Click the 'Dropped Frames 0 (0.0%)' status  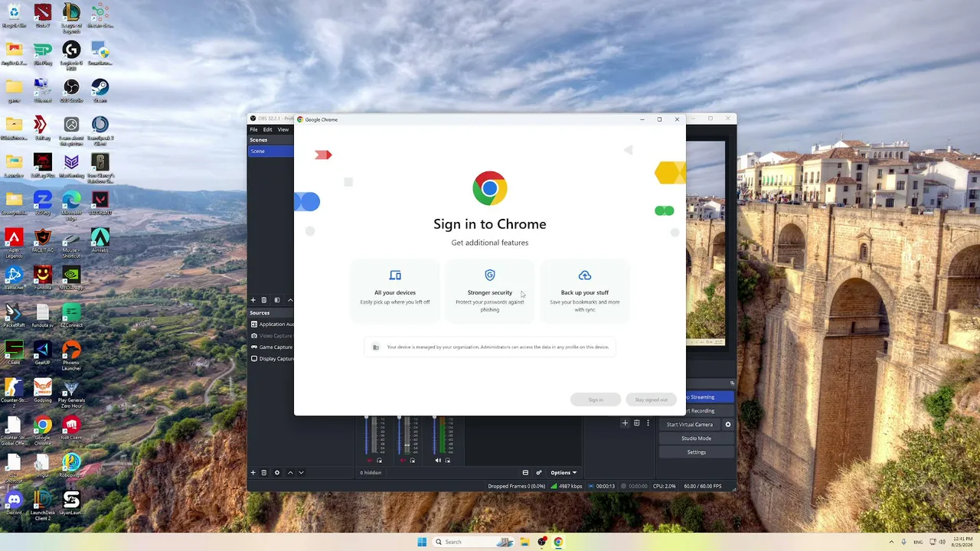click(517, 486)
